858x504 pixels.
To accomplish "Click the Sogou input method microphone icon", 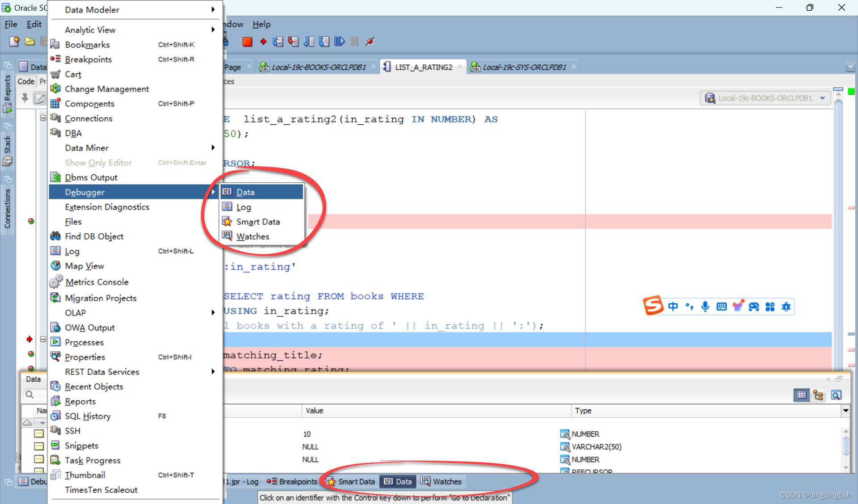I will (705, 307).
